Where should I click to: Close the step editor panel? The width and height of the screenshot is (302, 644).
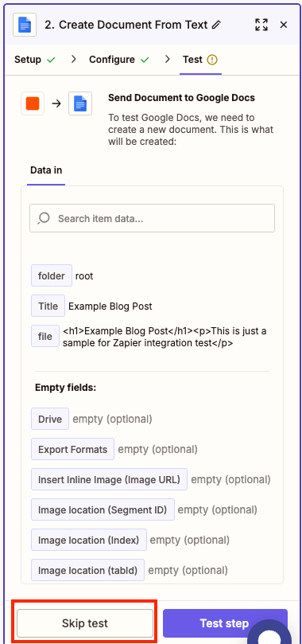pyautogui.click(x=284, y=25)
